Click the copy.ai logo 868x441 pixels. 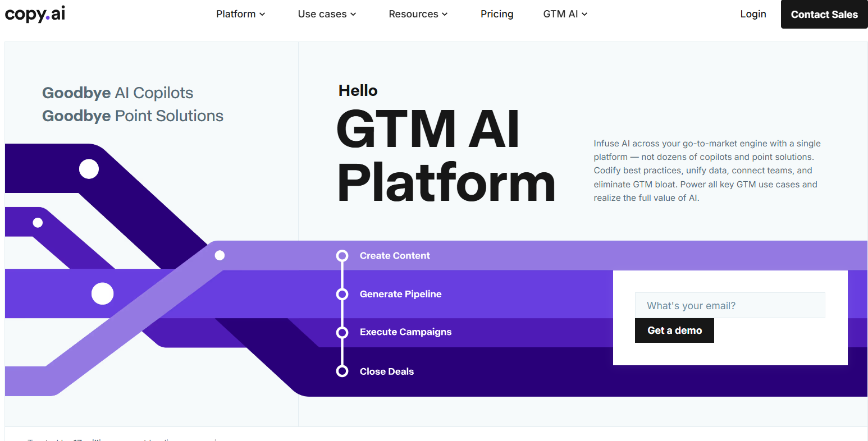tap(35, 14)
